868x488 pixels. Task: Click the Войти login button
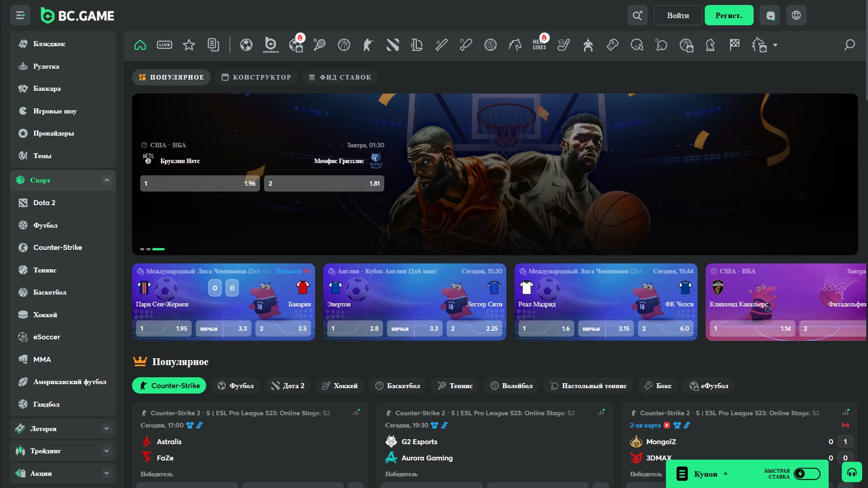click(678, 15)
